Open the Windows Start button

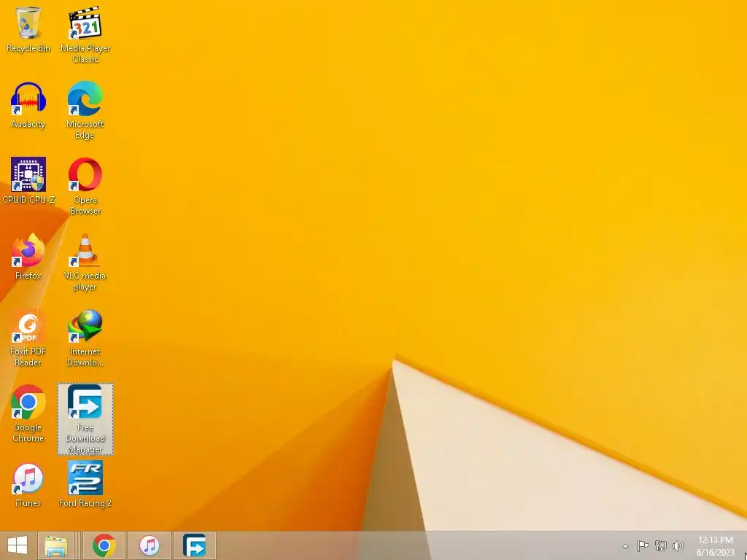18,545
